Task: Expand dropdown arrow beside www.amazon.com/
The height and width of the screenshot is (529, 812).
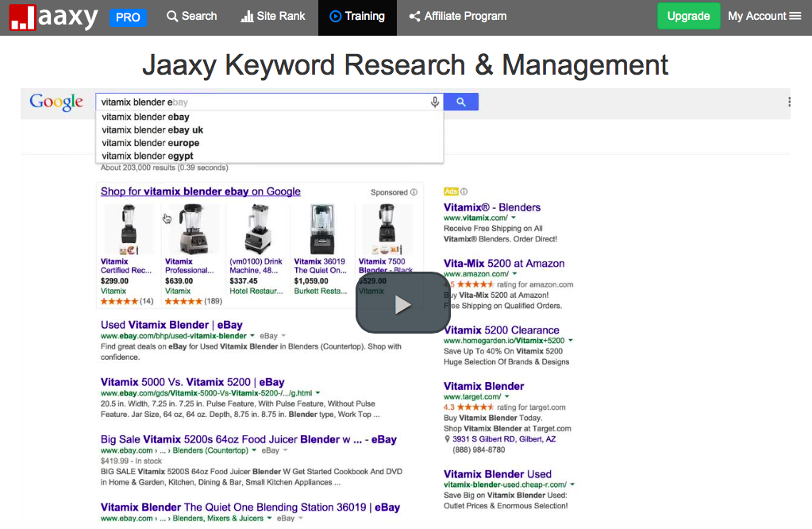Action: 514,273
